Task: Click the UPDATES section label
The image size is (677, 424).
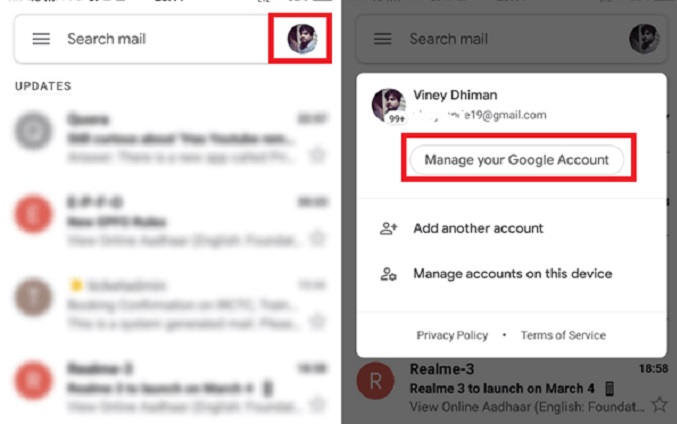Action: pos(43,86)
